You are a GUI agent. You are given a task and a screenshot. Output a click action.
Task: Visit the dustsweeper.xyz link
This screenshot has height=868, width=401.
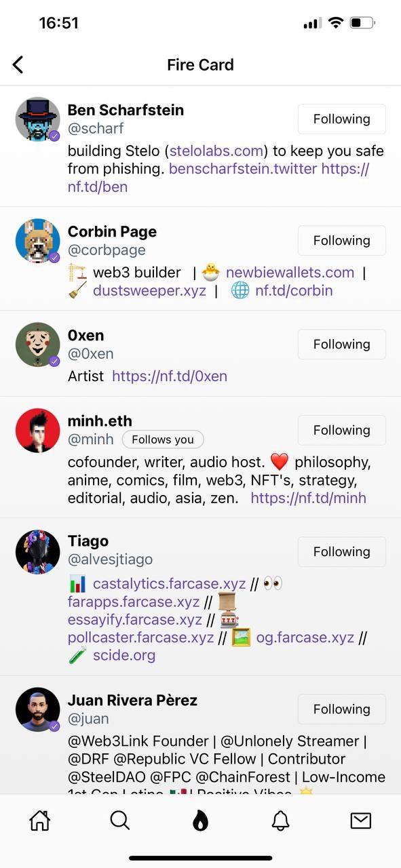[149, 291]
